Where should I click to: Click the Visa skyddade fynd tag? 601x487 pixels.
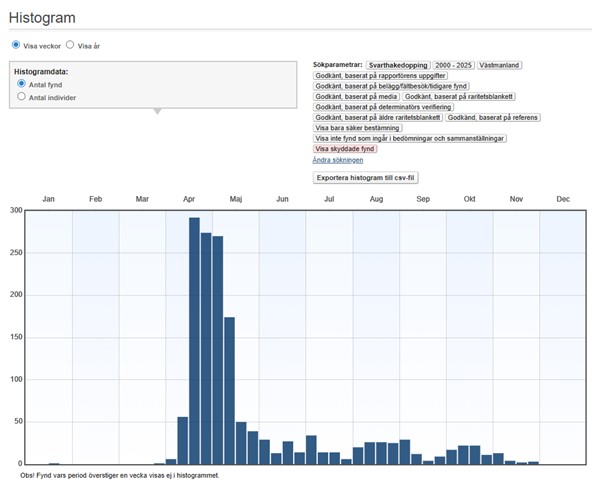tap(345, 149)
